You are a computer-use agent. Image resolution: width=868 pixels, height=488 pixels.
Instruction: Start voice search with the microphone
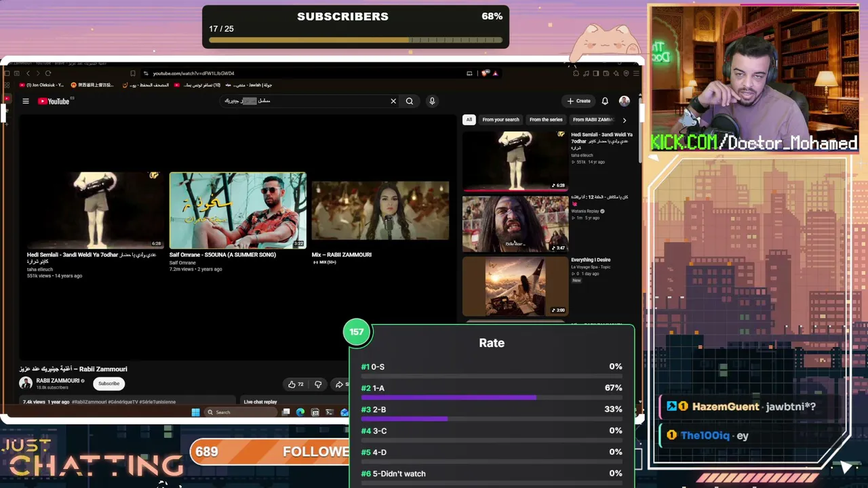pyautogui.click(x=432, y=101)
